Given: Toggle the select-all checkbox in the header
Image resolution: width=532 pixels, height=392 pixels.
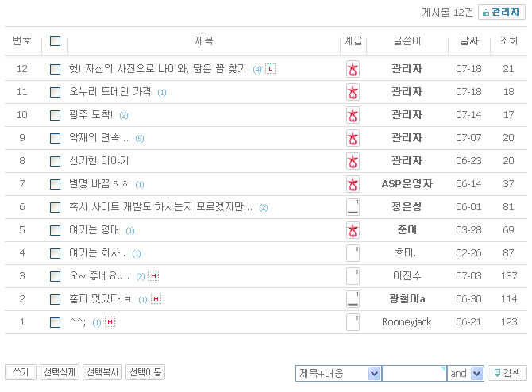Looking at the screenshot, I should coord(55,41).
